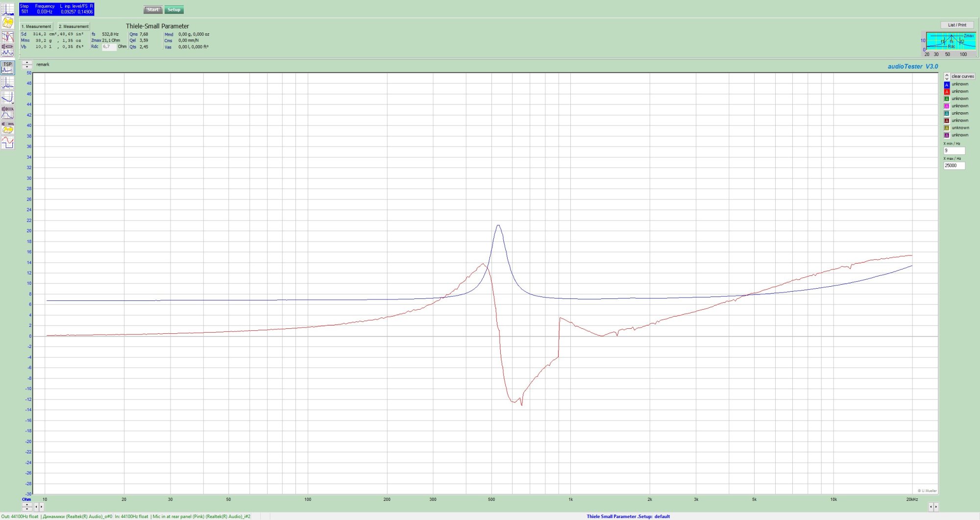This screenshot has height=520, width=980.
Task: Click the X max / Hz input field
Action: pos(954,166)
